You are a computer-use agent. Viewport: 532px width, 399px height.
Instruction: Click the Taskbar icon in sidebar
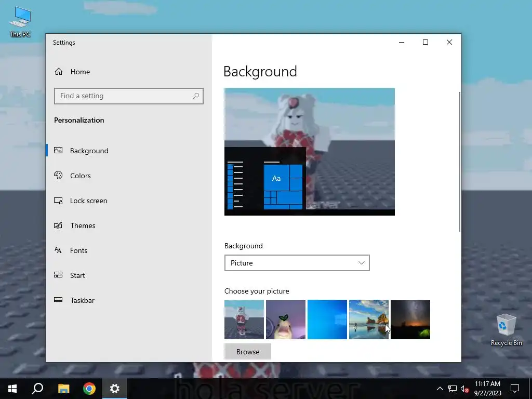(x=58, y=300)
